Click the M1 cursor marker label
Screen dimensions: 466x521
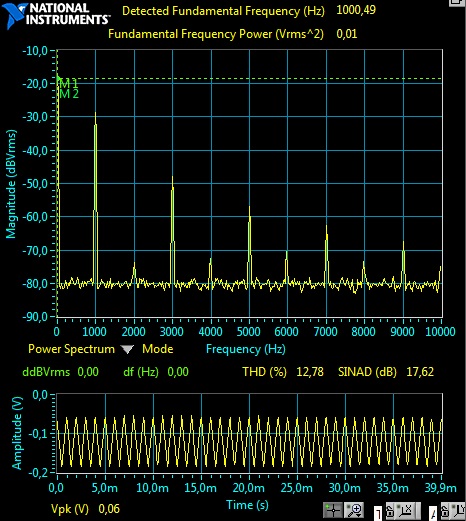pos(69,83)
